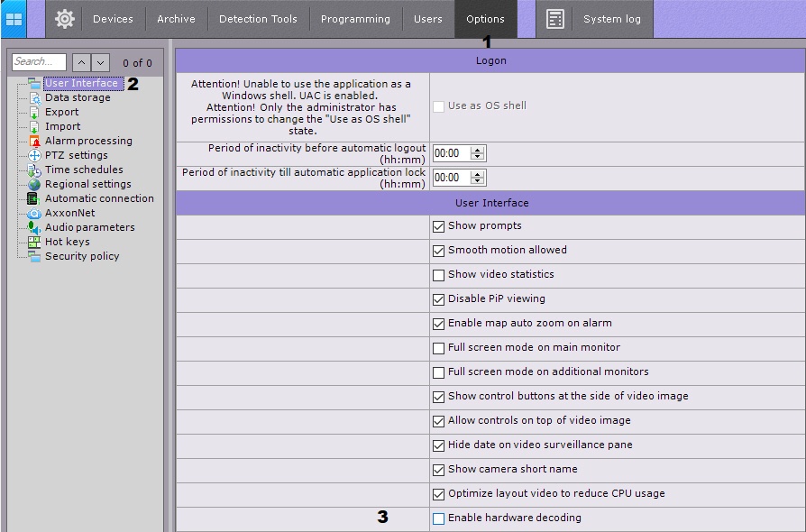Image resolution: width=806 pixels, height=532 pixels.
Task: Enable hardware decoding checkbox
Action: pyautogui.click(x=439, y=518)
